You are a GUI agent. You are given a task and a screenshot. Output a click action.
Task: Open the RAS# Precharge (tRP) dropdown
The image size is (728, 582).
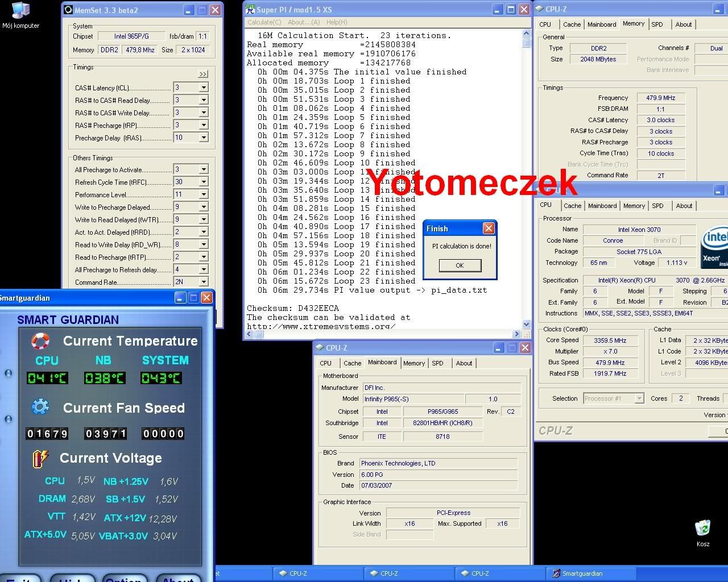(x=203, y=125)
